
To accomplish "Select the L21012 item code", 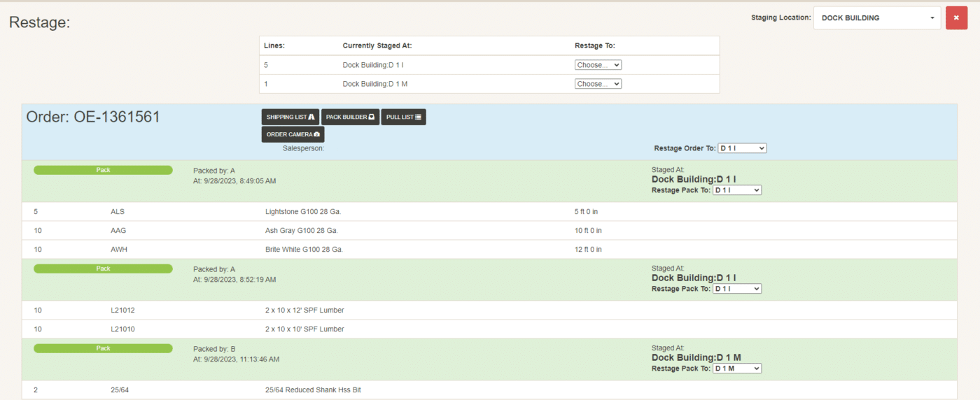I will coord(122,310).
